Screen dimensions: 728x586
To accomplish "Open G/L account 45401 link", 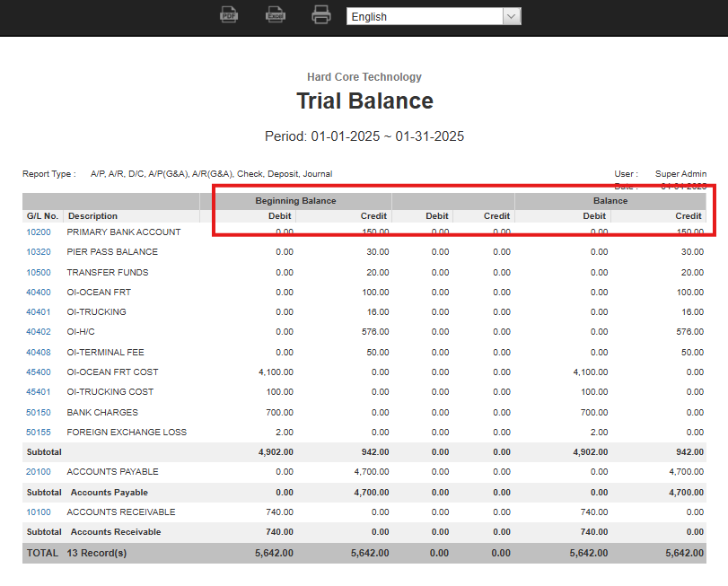I will [39, 392].
